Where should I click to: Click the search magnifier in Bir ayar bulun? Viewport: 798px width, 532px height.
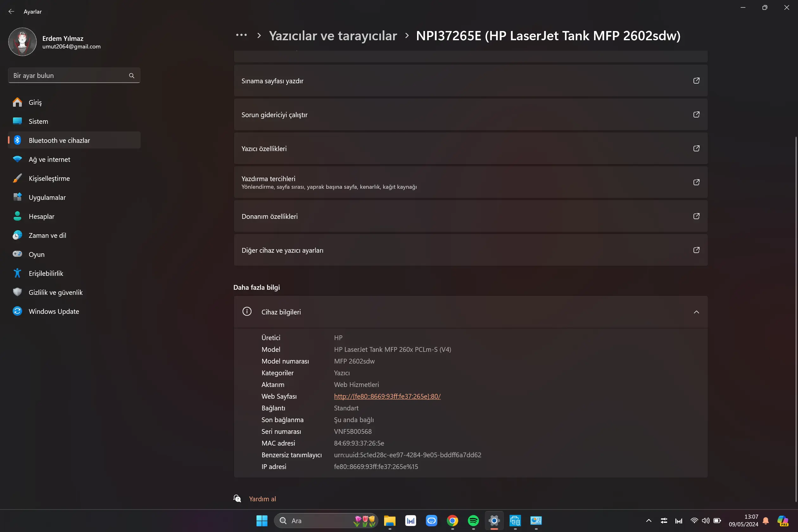(132, 76)
